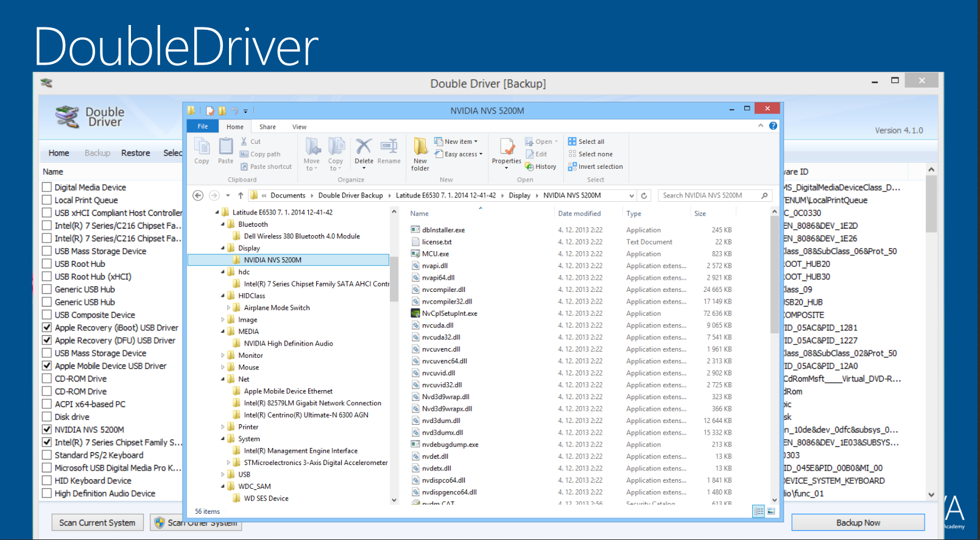Switch to the View ribbon tab
980x540 pixels.
[x=299, y=127]
